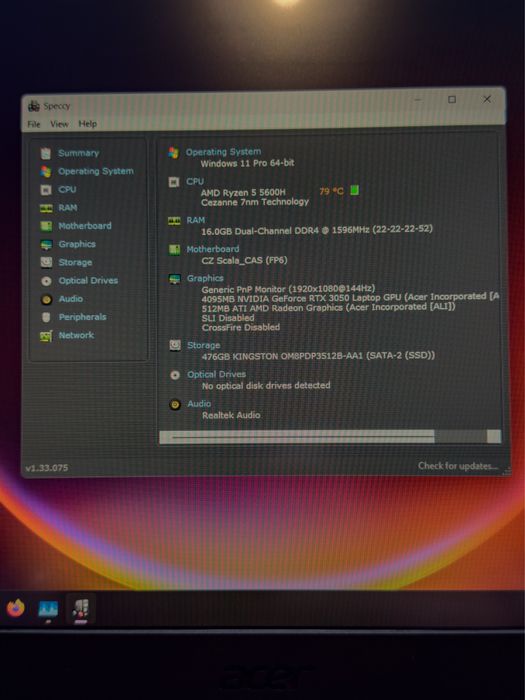Click the sidebar Peripherals mouse icon
Screen dimensions: 525x700
(46, 317)
